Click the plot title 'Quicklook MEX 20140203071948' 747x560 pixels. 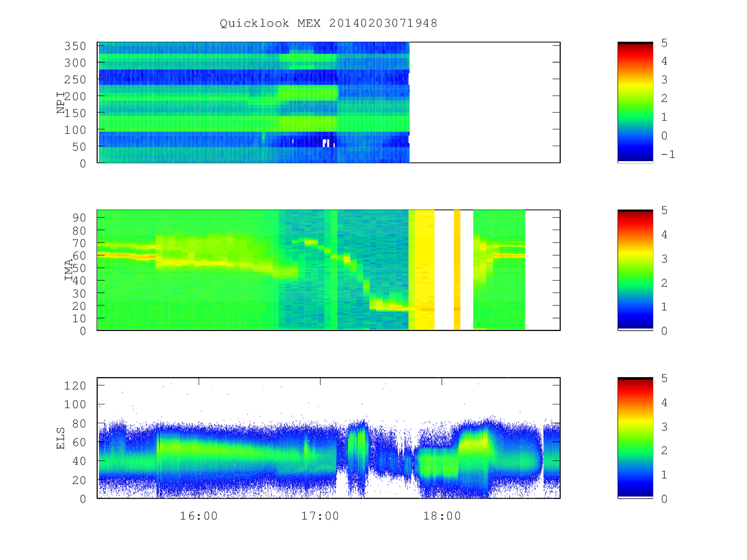pyautogui.click(x=328, y=24)
